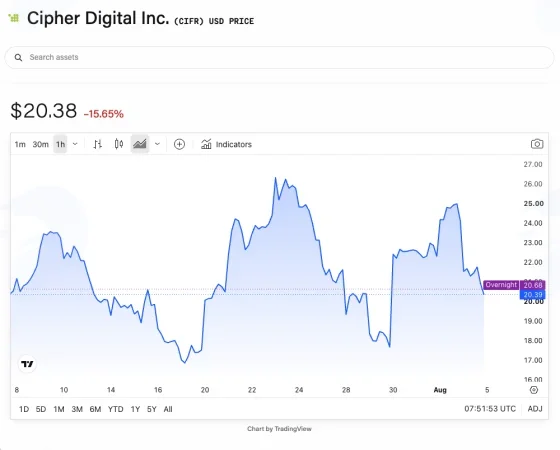Open the Indicators menu
This screenshot has width=560, height=450.
point(226,144)
